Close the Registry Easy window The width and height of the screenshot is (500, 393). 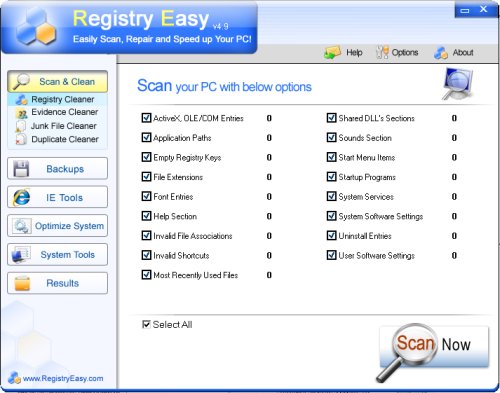click(484, 10)
